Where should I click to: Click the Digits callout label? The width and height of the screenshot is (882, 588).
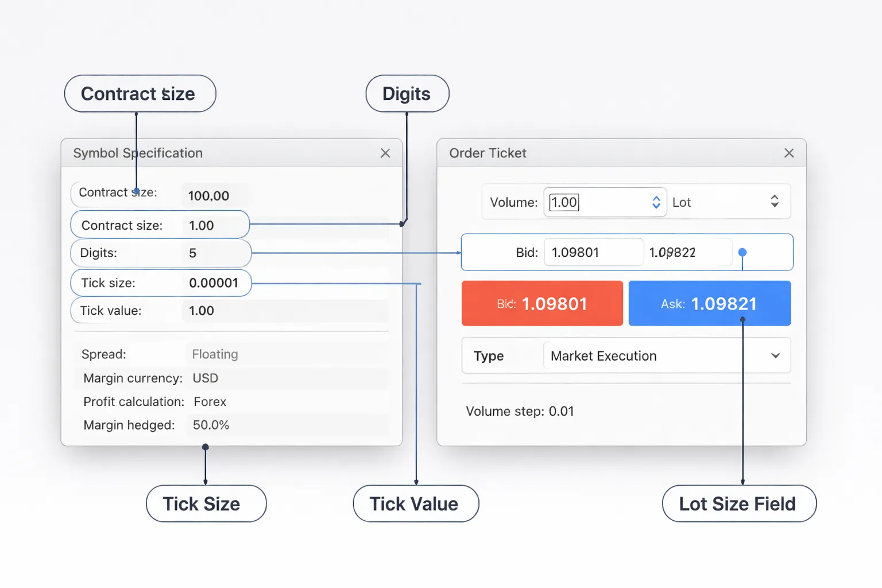[x=407, y=94]
